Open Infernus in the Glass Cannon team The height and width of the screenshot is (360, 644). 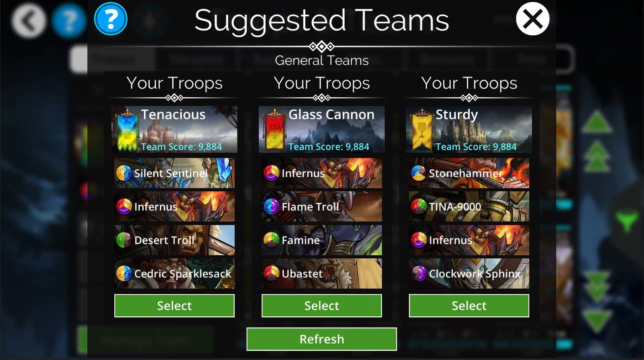click(322, 173)
